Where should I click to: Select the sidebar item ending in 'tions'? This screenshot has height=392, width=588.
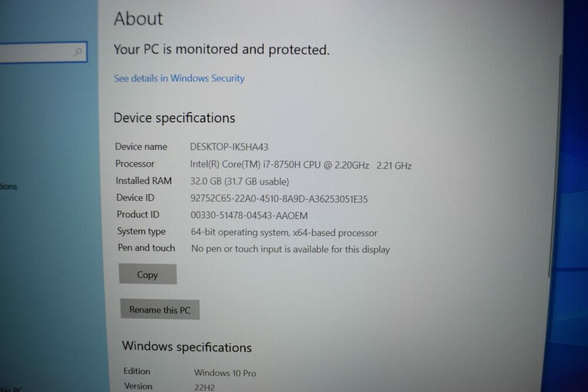(9, 186)
